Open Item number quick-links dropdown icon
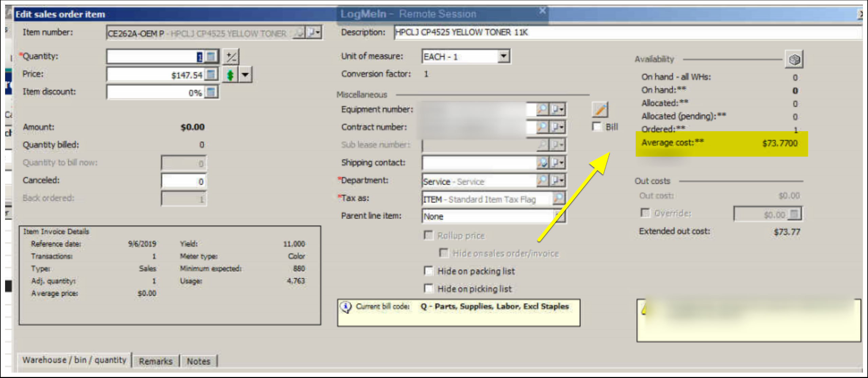Screen dimensions: 868x378 313,33
